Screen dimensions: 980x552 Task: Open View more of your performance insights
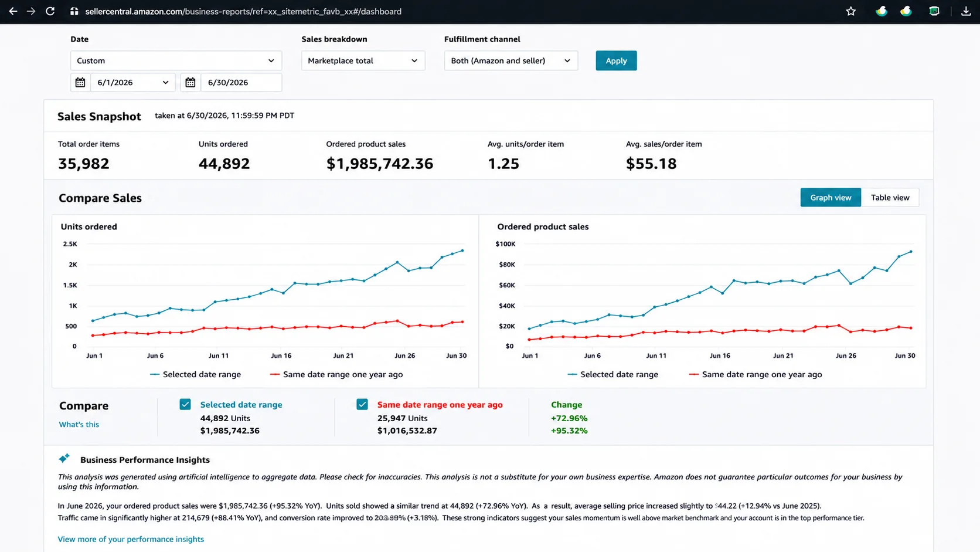click(x=131, y=539)
